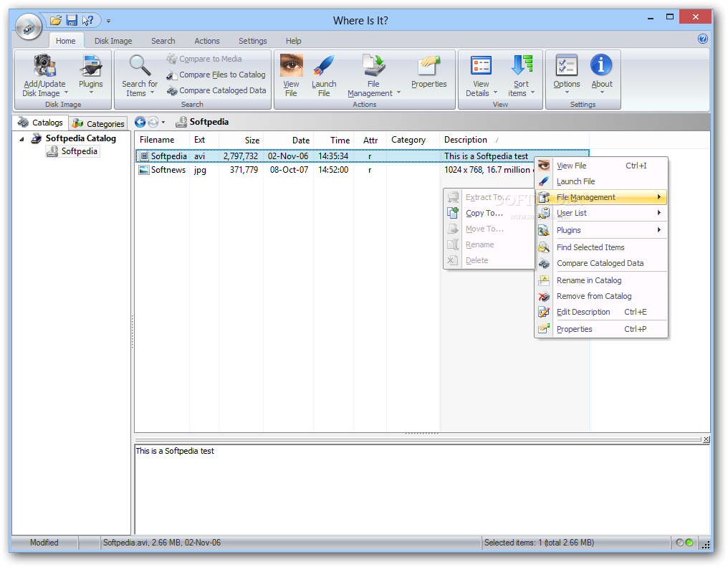Screen dimensions: 728x567
Task: Click the Description column header
Action: pyautogui.click(x=514, y=140)
